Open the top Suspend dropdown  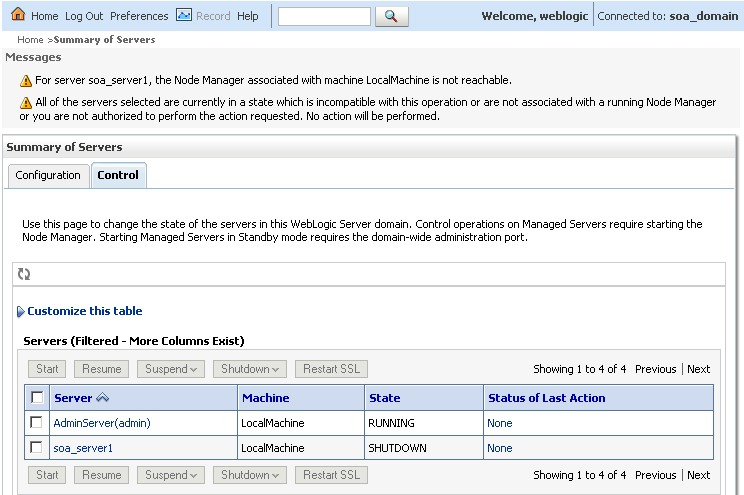pyautogui.click(x=171, y=369)
